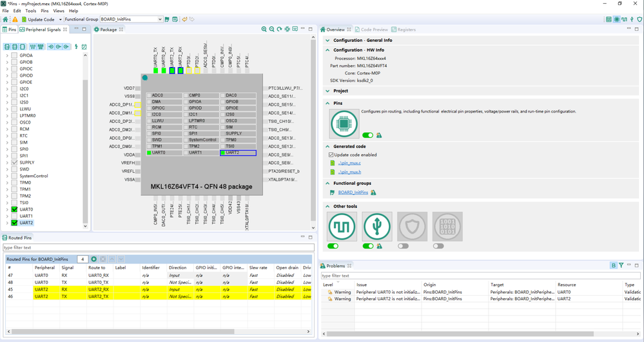The image size is (644, 342).
Task: Open the Tools menu
Action: [30, 11]
